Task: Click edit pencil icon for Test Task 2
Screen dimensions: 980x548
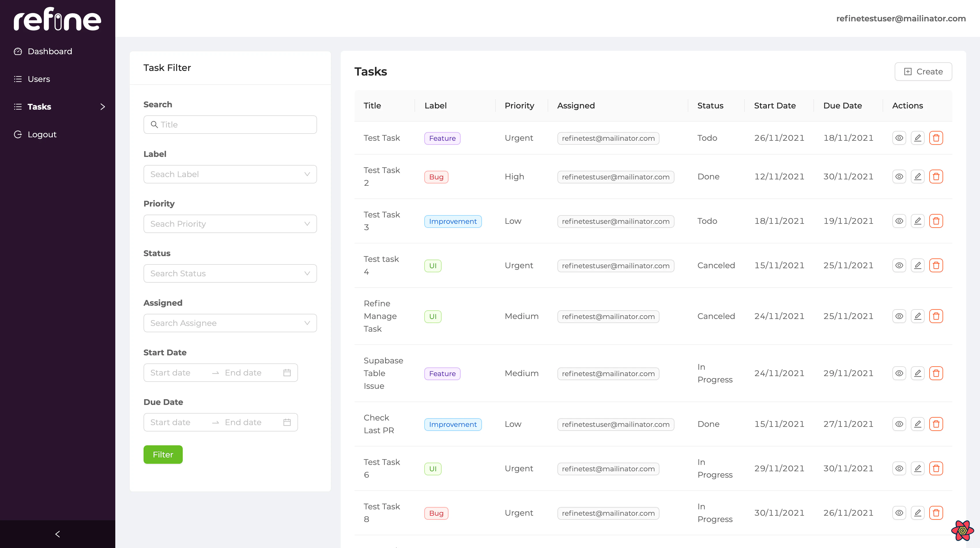Action: [x=917, y=177]
